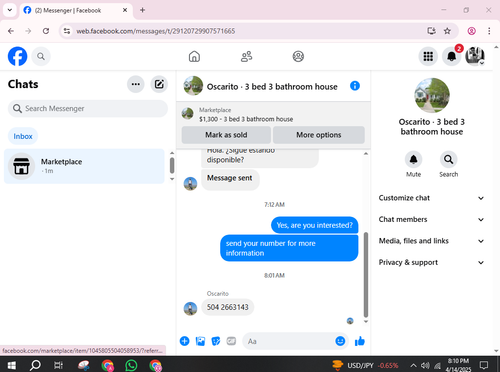Screen dimensions: 500x372
Task: Open the Windows notification center icon
Action: (484, 365)
